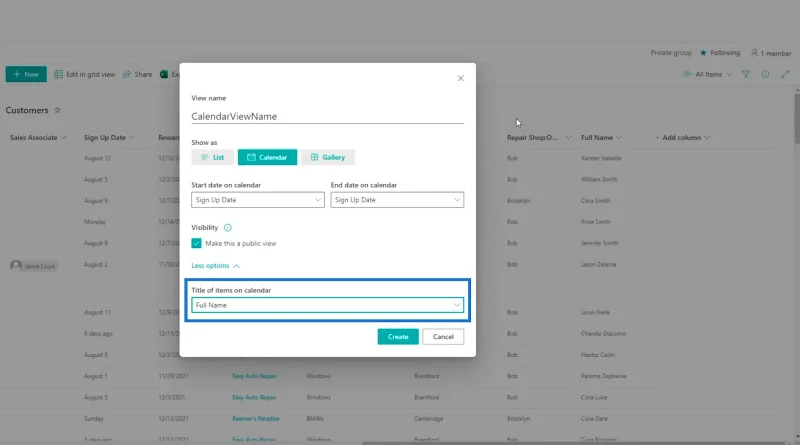Edit the View name field CalendarViewName
Screen dimensions: 800x445
327,116
